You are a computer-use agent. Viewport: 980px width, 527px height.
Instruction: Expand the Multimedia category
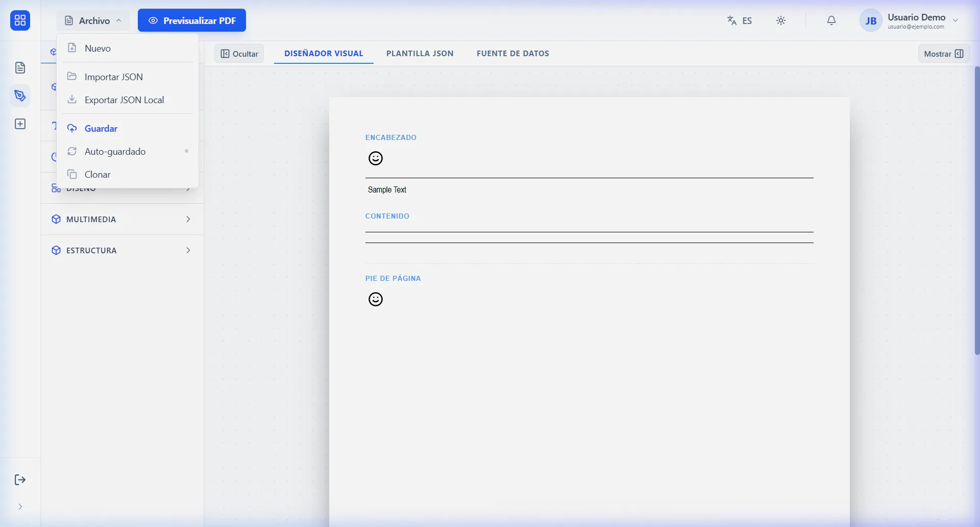122,219
